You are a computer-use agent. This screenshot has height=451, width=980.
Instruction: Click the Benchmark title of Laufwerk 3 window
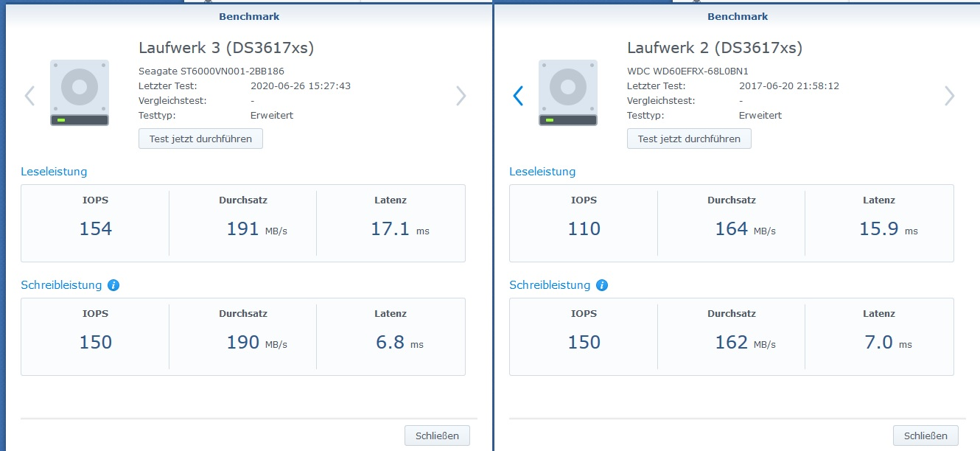[249, 16]
